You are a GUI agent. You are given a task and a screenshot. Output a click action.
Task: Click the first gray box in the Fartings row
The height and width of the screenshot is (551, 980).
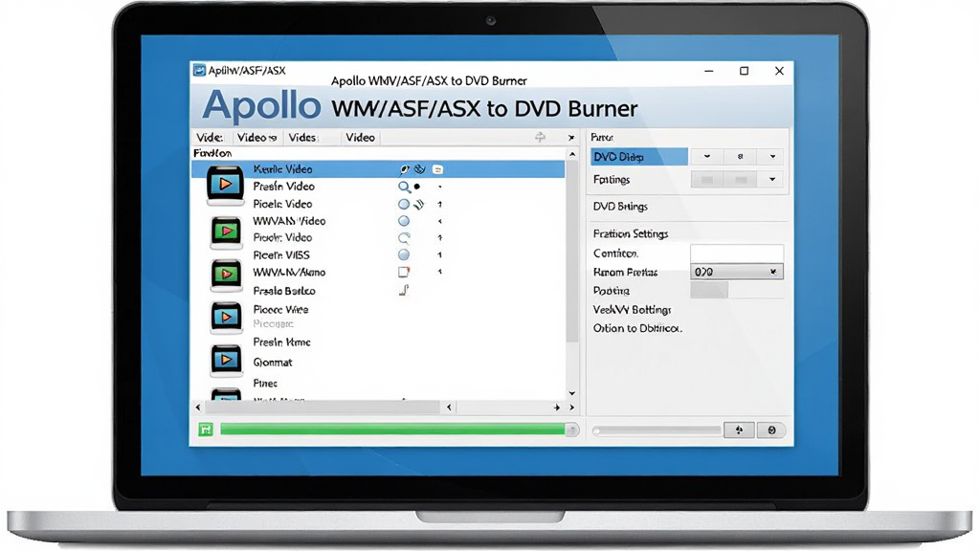click(707, 180)
